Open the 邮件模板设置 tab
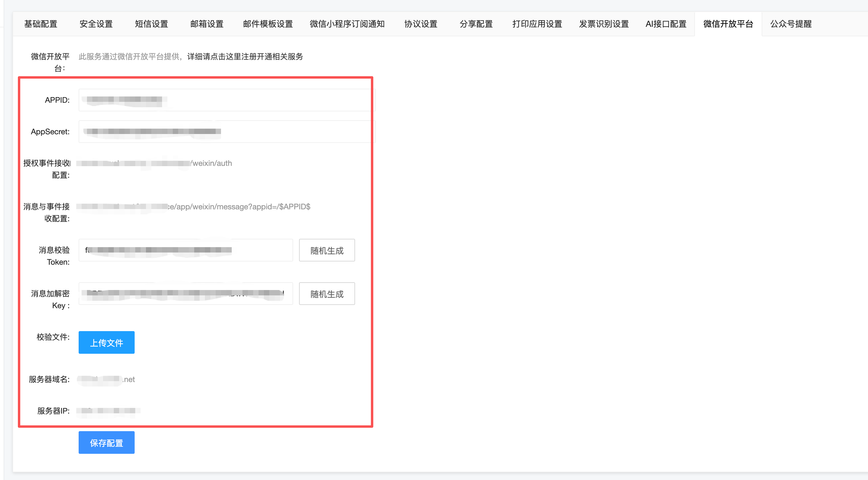The image size is (868, 480). click(268, 24)
